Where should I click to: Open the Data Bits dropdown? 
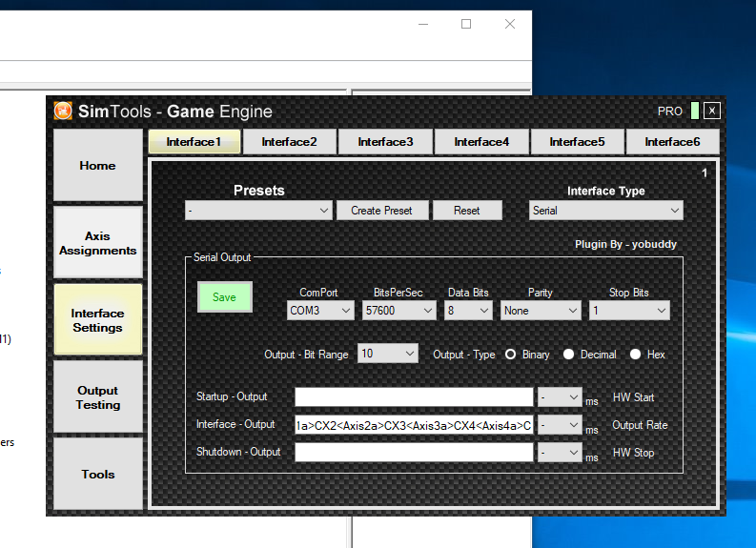pyautogui.click(x=468, y=311)
